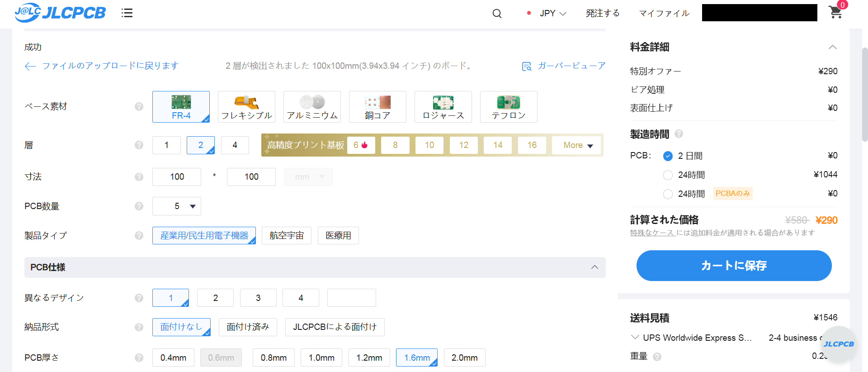The width and height of the screenshot is (868, 372).
Task: Click the floating JLCPCB chat bubble
Action: tap(839, 344)
